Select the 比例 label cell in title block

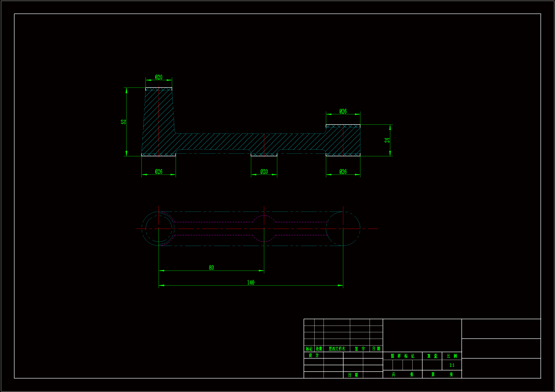[x=452, y=356]
